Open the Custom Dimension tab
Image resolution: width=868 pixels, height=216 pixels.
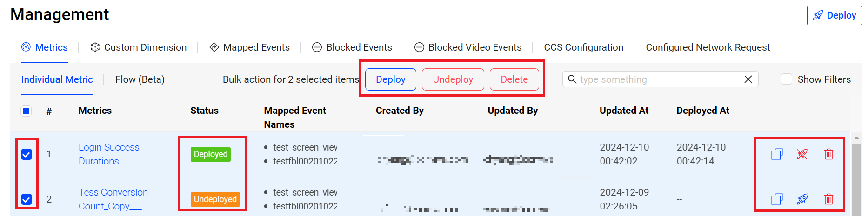click(x=138, y=47)
